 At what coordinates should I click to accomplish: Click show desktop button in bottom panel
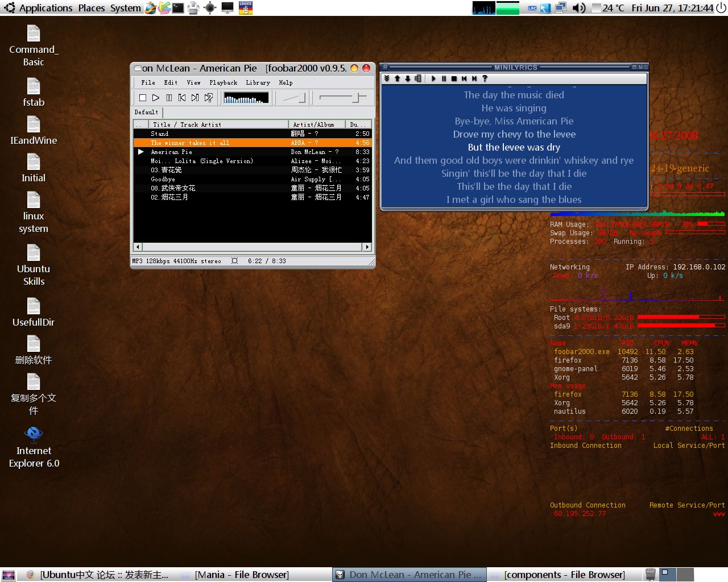click(9, 575)
